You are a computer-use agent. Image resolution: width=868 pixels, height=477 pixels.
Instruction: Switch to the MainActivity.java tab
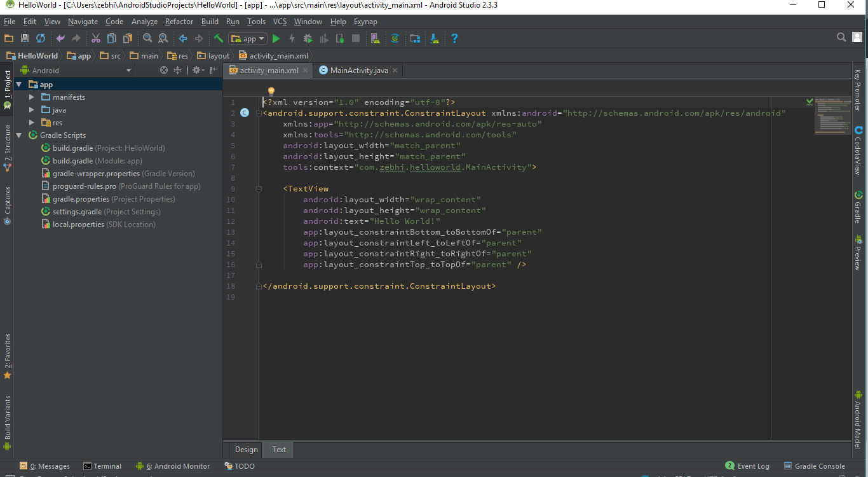click(x=358, y=71)
